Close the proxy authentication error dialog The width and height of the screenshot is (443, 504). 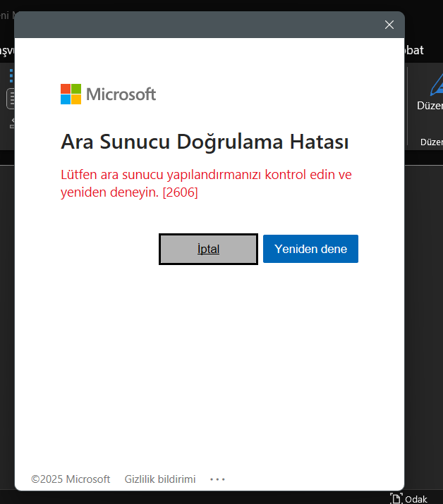point(389,25)
